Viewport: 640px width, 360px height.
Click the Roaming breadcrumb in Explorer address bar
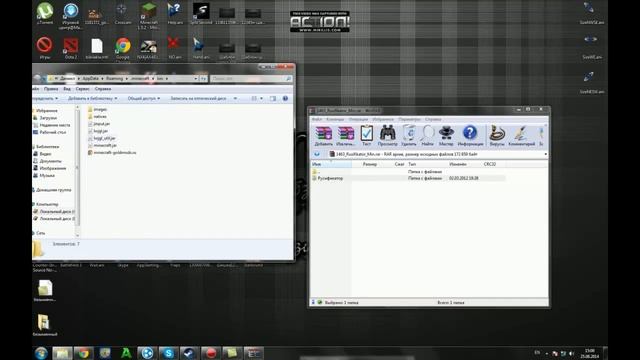tap(114, 78)
